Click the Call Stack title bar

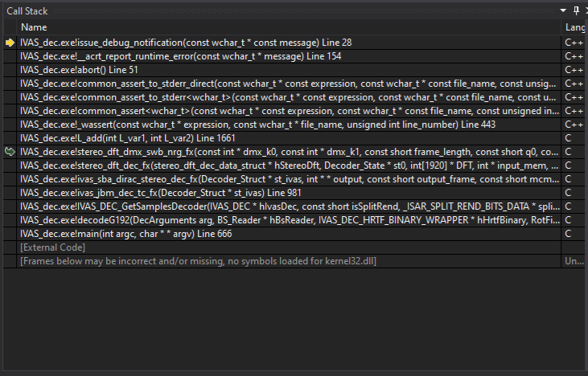(x=241, y=10)
